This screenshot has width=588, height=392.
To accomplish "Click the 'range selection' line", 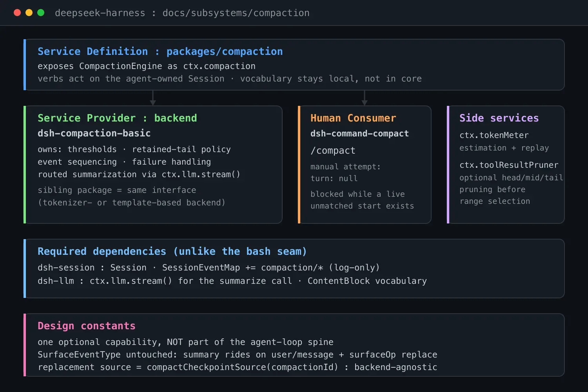I will tap(495, 201).
